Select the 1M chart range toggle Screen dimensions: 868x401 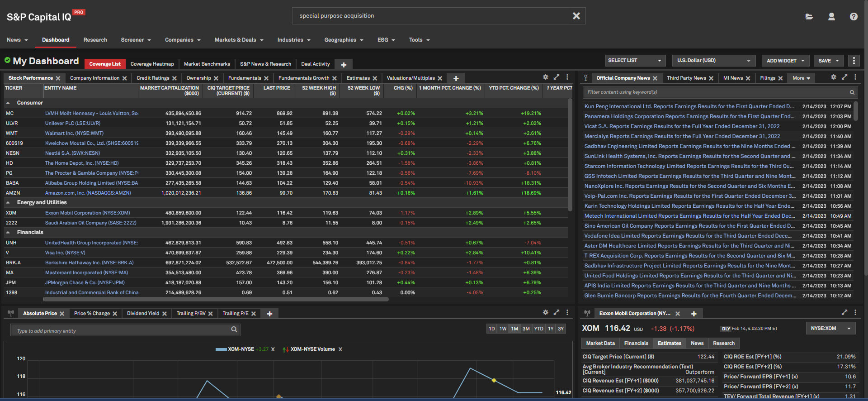514,329
